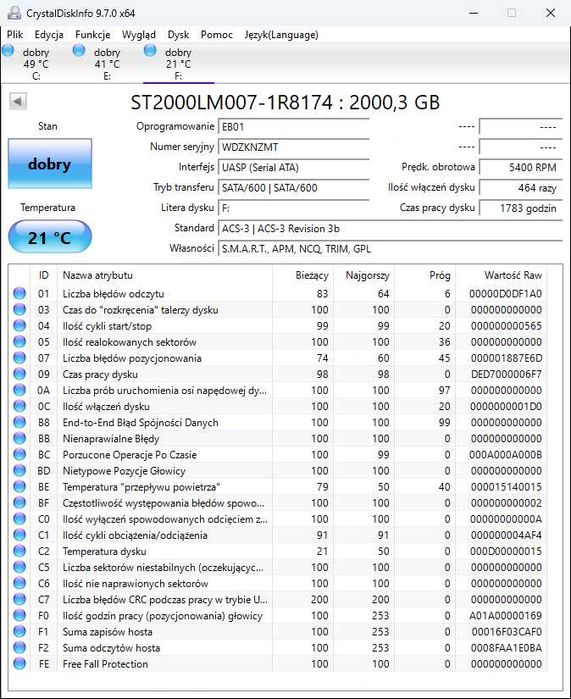
Task: Open the Funkcje menu
Action: (x=93, y=35)
